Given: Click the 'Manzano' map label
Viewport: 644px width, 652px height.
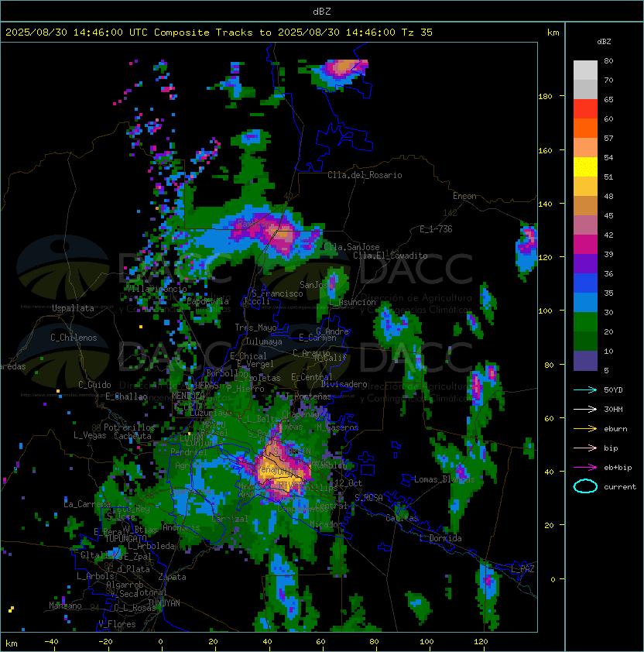Looking at the screenshot, I should (65, 606).
